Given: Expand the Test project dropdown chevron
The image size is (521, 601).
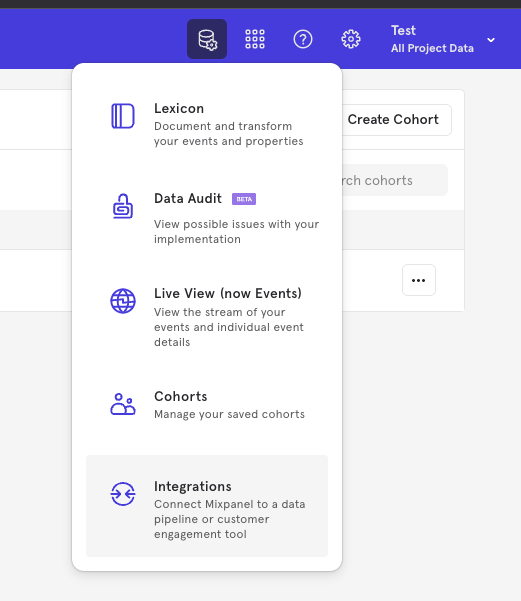Looking at the screenshot, I should tap(491, 40).
